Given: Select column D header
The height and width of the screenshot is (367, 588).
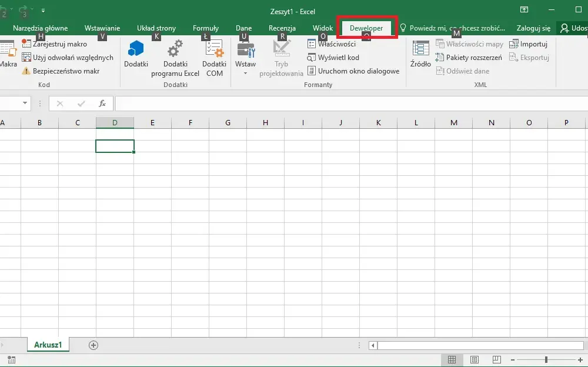Looking at the screenshot, I should 115,123.
